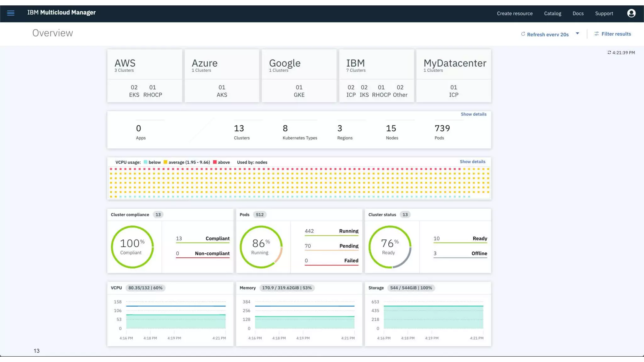Click the light blue 'below' legend square
The width and height of the screenshot is (644, 362).
(x=145, y=162)
